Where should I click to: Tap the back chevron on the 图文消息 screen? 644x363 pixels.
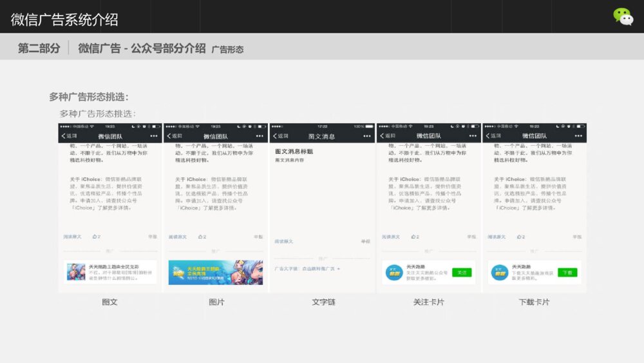275,136
